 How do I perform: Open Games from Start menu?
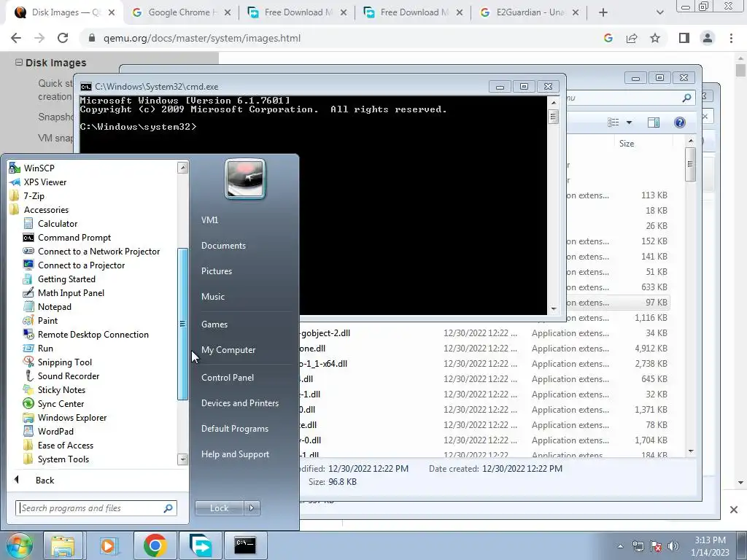pos(214,324)
